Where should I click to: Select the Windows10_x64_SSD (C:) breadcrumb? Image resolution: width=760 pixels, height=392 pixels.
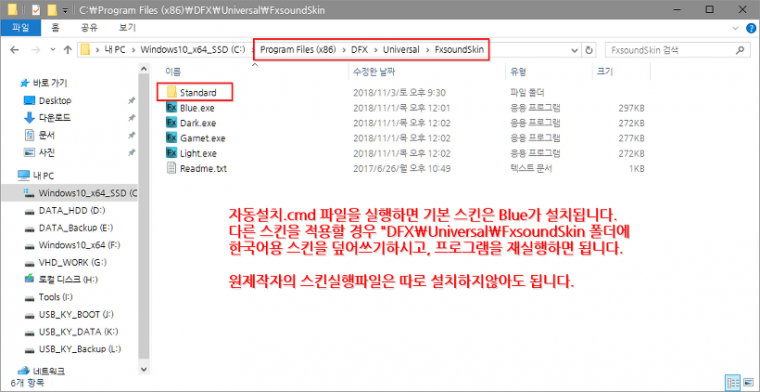coord(192,50)
